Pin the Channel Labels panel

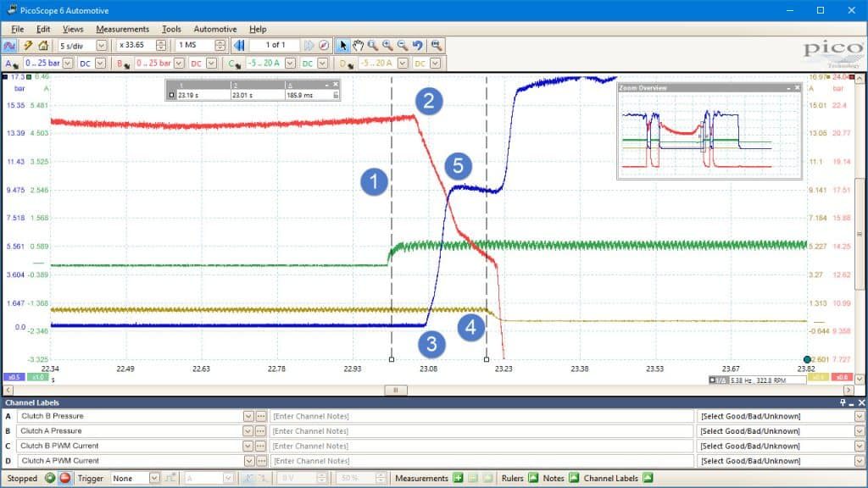(843, 402)
